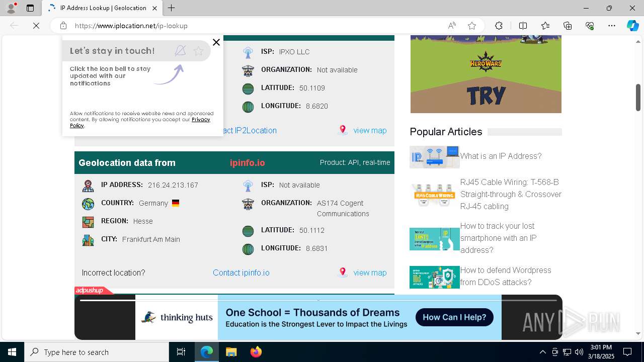
Task: Open the Extensions icon
Action: point(499,26)
